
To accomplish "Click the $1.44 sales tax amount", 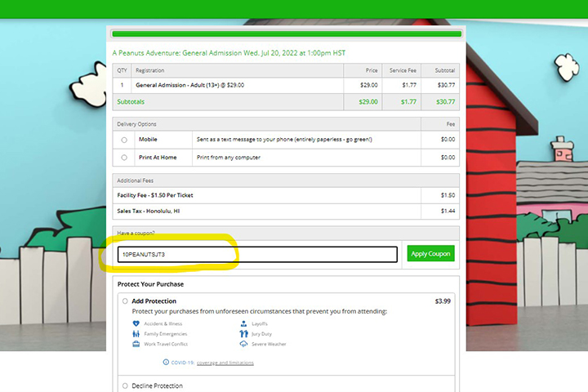I will pos(448,212).
